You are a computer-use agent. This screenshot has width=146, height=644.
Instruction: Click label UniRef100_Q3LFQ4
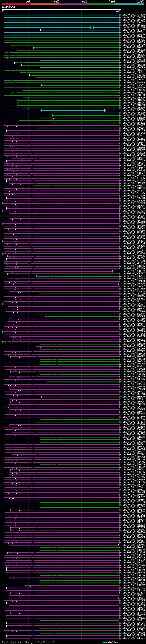click(x=133, y=206)
